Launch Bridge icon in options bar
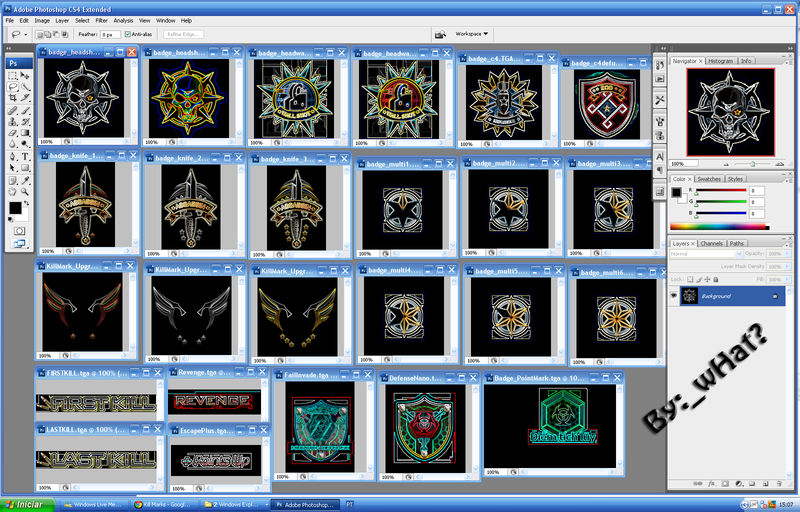Screen dimensions: 800x512 pos(440,34)
